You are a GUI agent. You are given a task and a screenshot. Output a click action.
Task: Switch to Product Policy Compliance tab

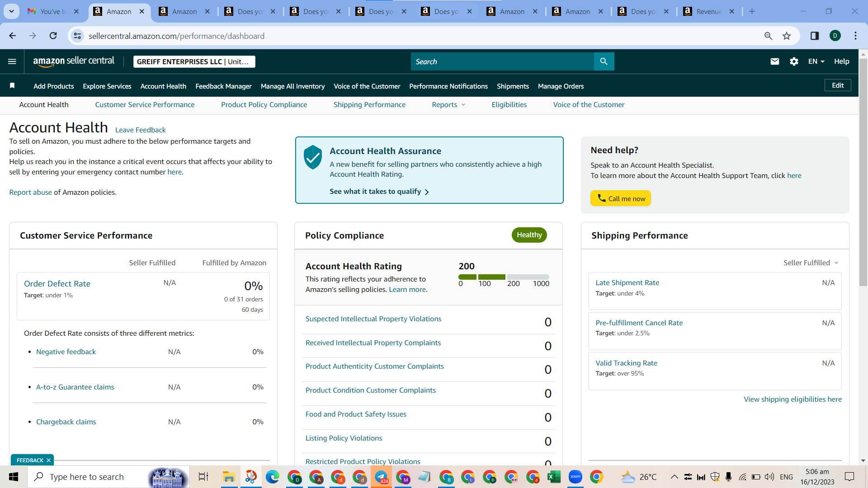(264, 105)
